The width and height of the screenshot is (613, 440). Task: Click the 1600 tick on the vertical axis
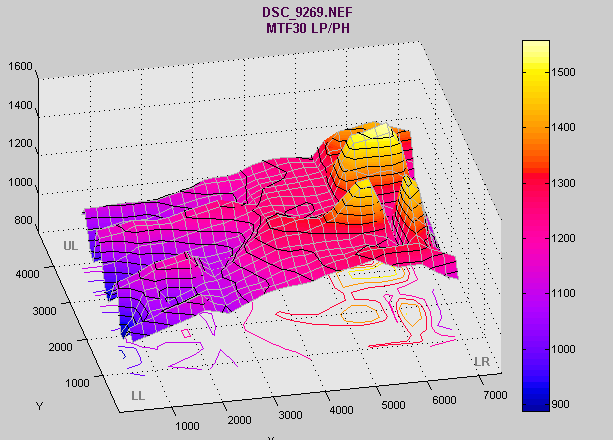pyautogui.click(x=21, y=67)
